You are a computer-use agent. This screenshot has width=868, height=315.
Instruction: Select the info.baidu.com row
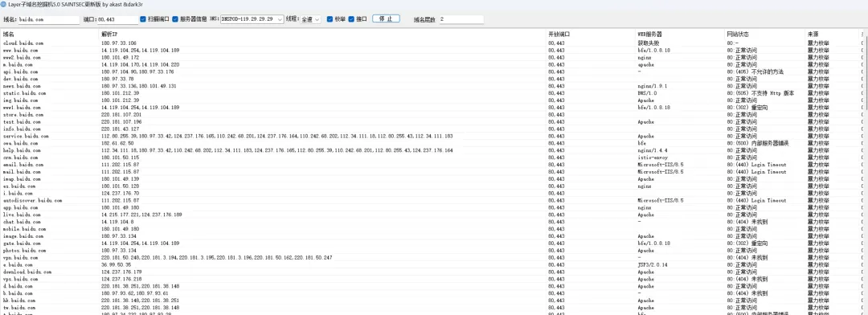432,129
